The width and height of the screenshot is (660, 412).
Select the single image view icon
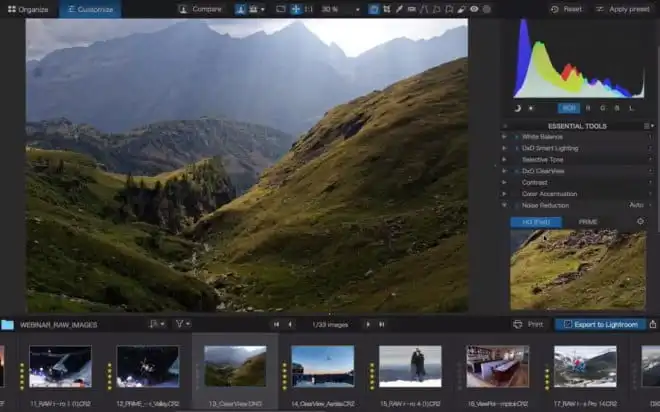pyautogui.click(x=240, y=9)
